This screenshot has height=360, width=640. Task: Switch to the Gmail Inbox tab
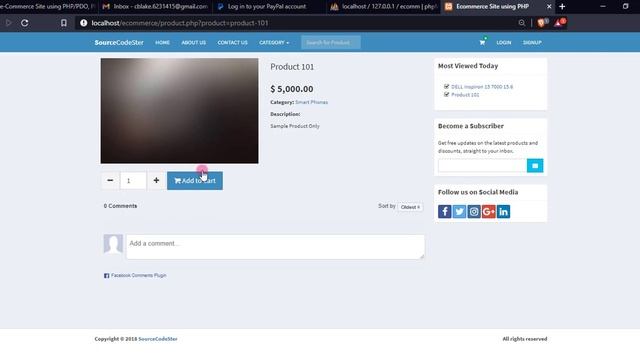point(156,7)
